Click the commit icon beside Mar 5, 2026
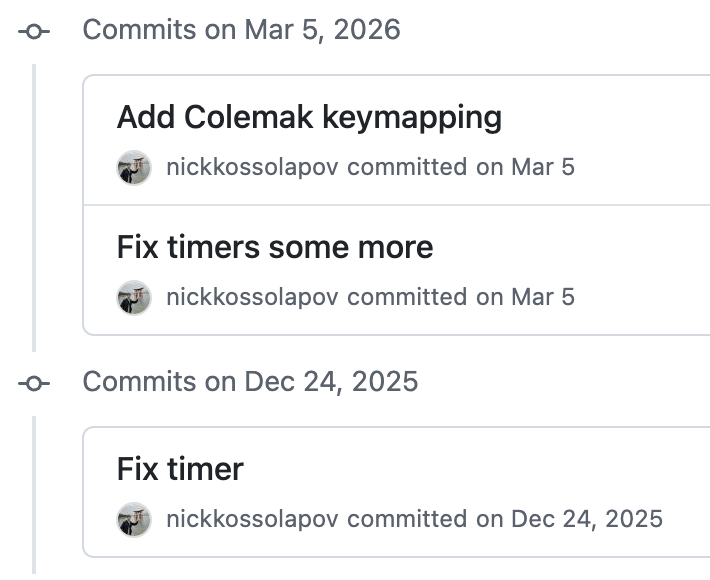710x580 pixels. click(33, 31)
